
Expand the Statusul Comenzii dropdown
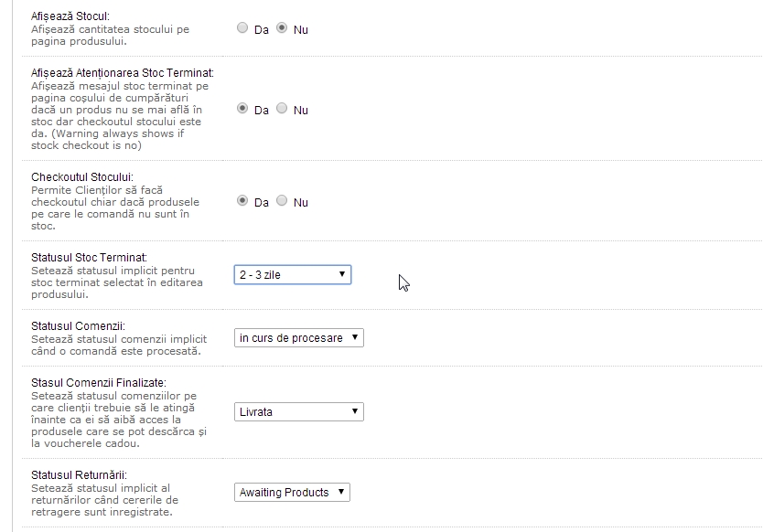pyautogui.click(x=298, y=338)
